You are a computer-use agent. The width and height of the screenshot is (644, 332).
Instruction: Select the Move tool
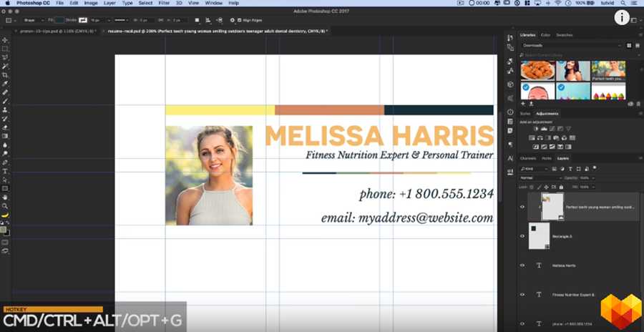5,39
